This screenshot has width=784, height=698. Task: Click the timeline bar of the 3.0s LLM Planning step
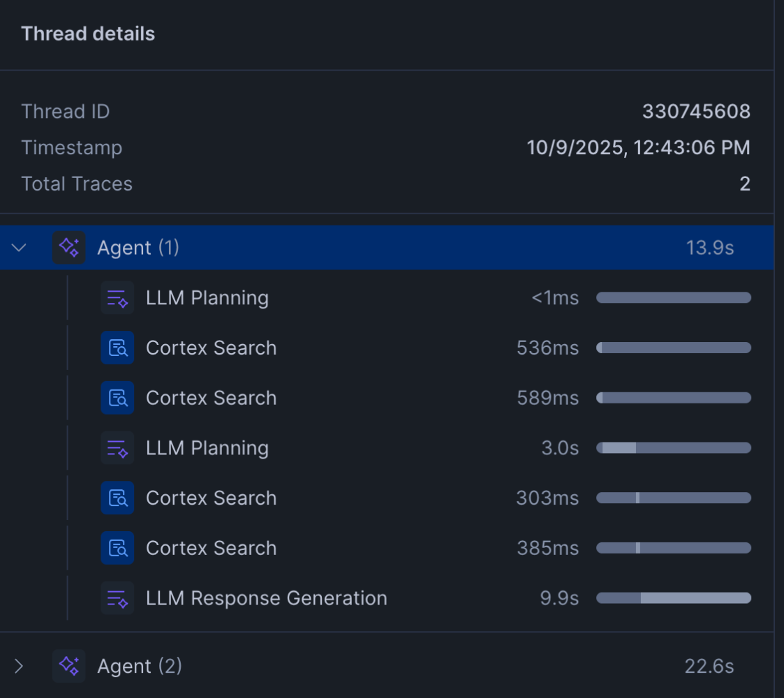pos(673,448)
